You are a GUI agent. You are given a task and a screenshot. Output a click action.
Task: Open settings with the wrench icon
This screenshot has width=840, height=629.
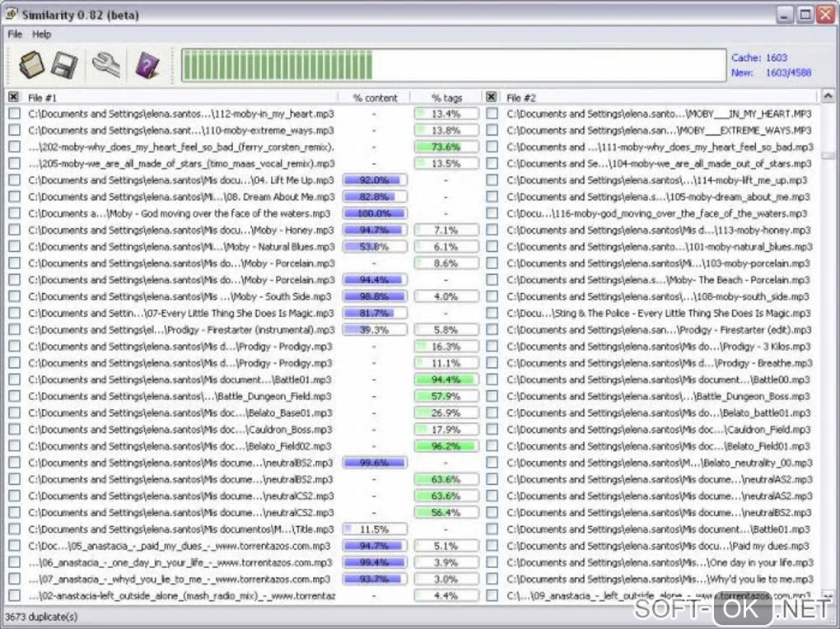click(105, 65)
